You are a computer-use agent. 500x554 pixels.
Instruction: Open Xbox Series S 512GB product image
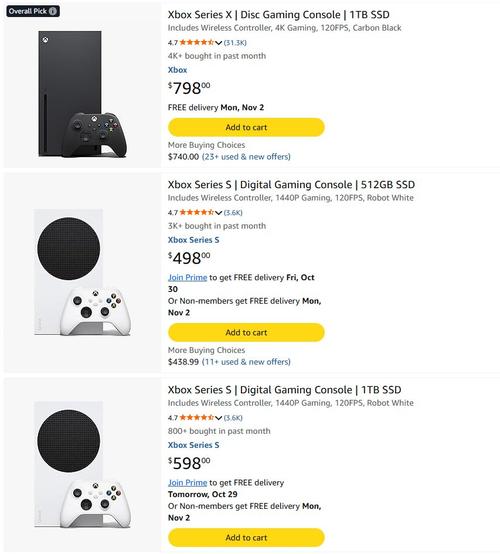click(82, 272)
